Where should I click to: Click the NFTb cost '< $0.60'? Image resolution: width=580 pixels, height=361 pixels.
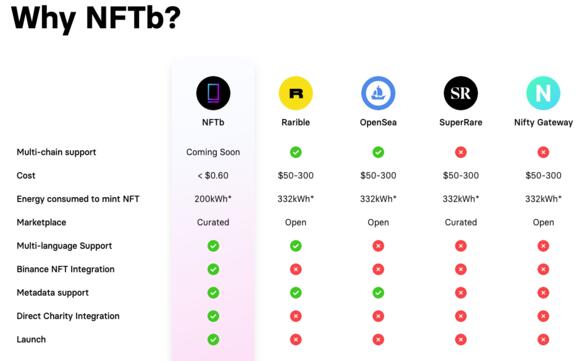(x=213, y=175)
